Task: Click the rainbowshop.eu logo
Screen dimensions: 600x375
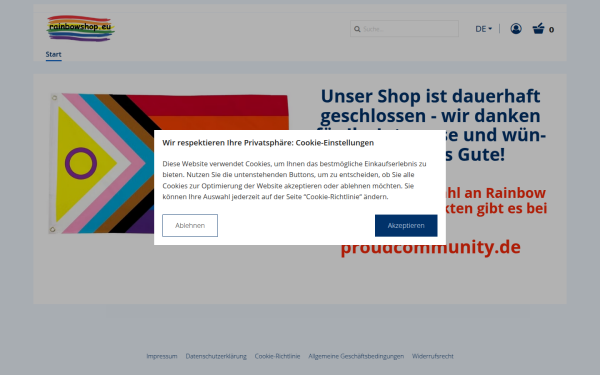Action: pos(81,28)
